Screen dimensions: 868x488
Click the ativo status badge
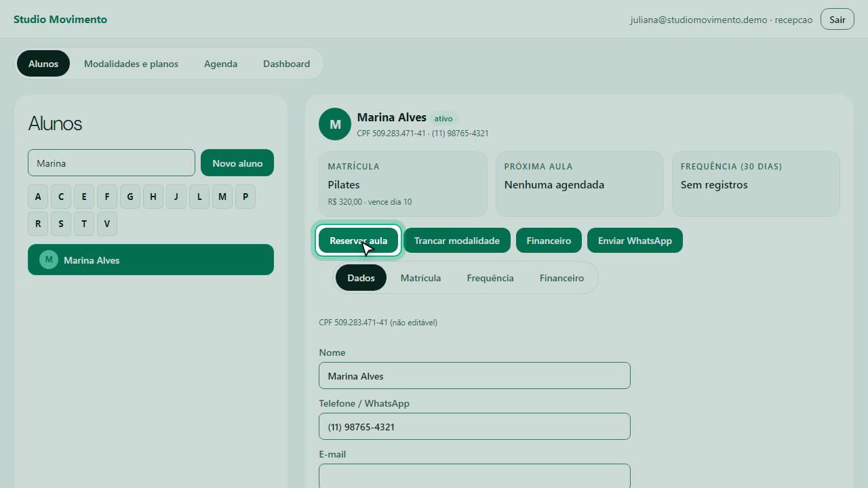443,119
